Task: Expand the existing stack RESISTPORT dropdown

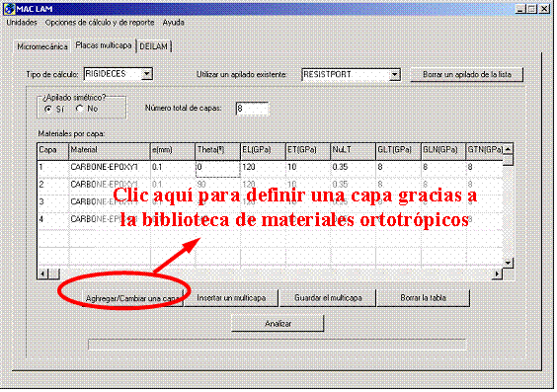Action: [395, 75]
